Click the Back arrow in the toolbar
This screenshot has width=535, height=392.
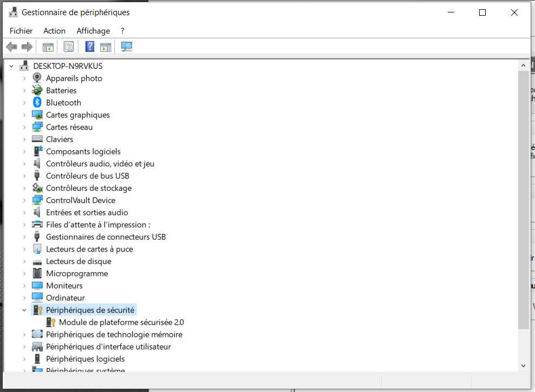(x=11, y=47)
